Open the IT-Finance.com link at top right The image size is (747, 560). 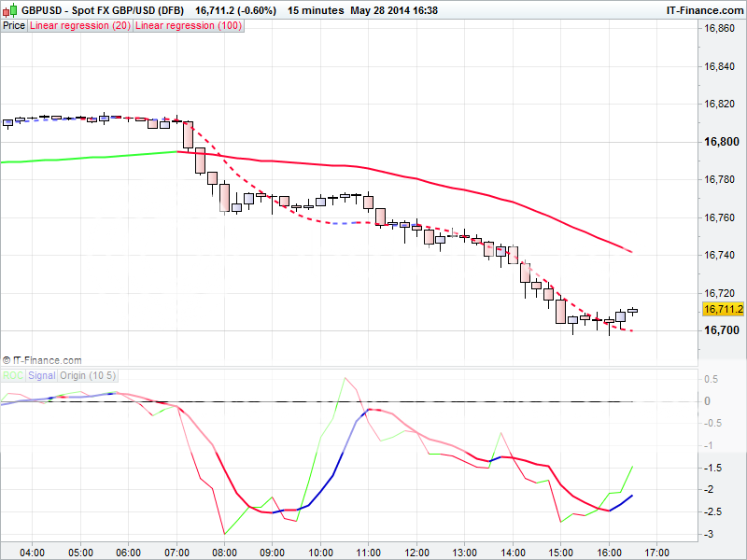705,10
